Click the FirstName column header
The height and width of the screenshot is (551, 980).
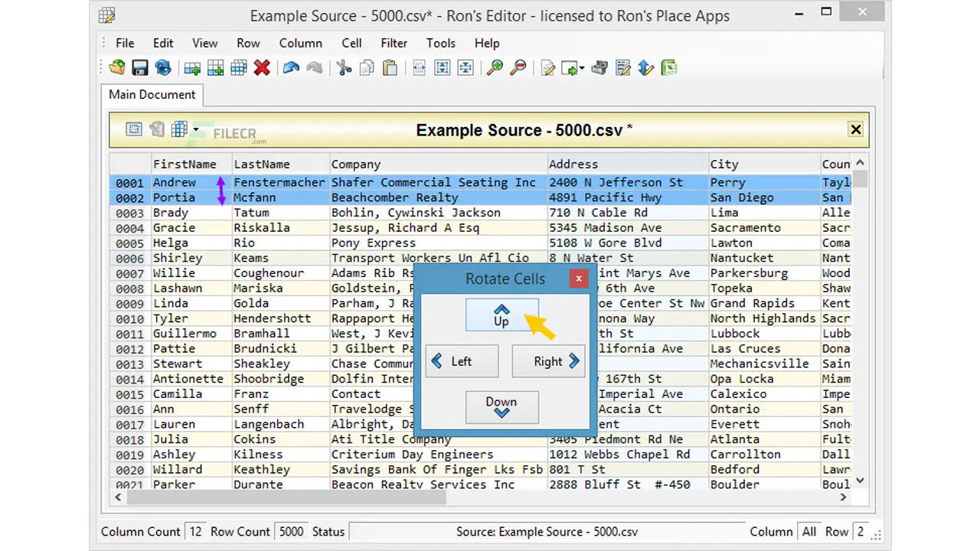click(x=191, y=164)
